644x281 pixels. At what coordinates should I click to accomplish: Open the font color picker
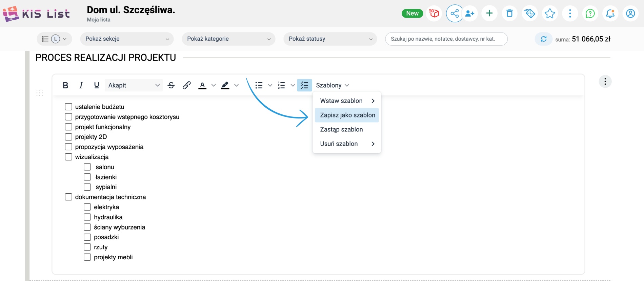(203, 85)
